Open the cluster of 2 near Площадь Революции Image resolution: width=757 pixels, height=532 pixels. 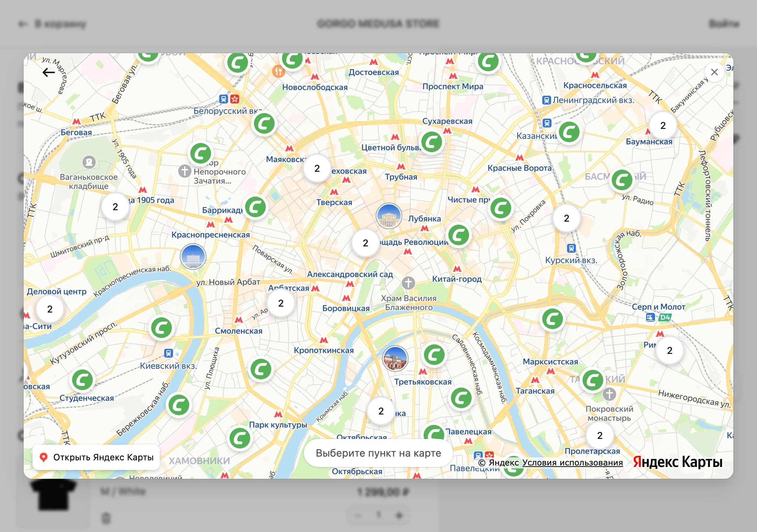(366, 243)
